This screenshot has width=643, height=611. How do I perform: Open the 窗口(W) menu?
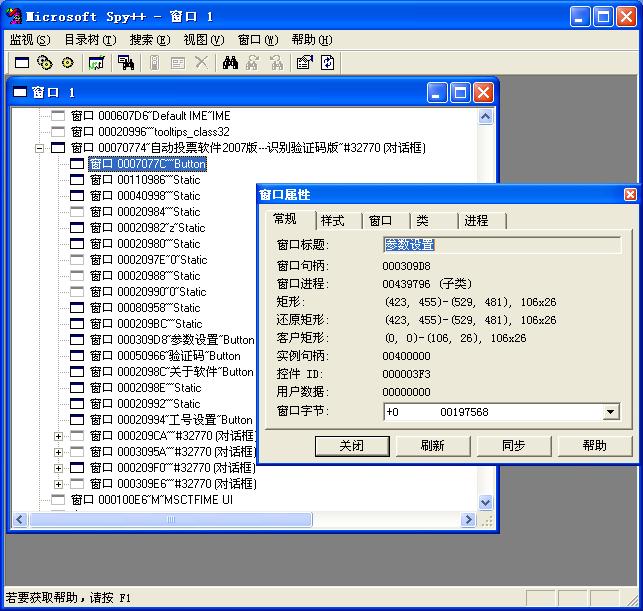(x=258, y=40)
